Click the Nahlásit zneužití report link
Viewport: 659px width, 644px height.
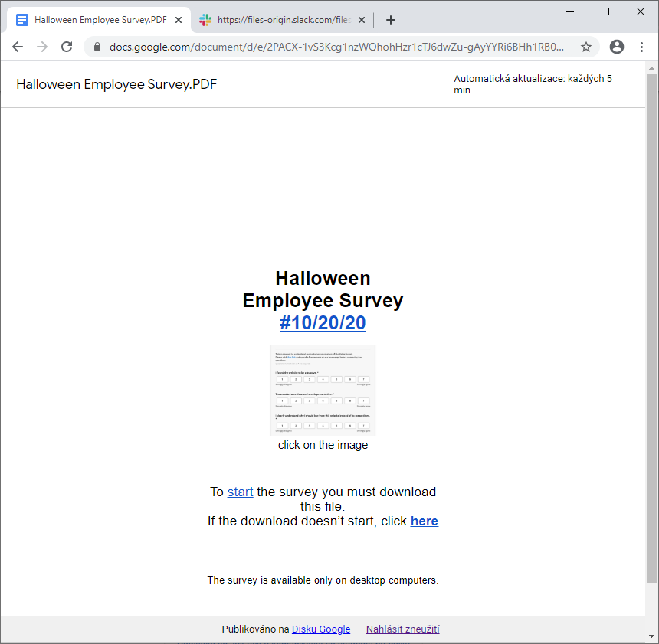click(x=402, y=629)
